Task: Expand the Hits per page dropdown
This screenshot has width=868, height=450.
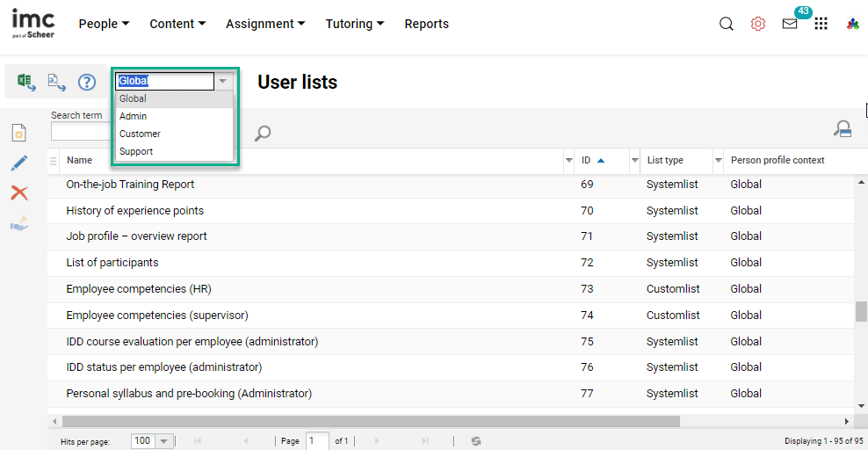Action: [x=164, y=441]
